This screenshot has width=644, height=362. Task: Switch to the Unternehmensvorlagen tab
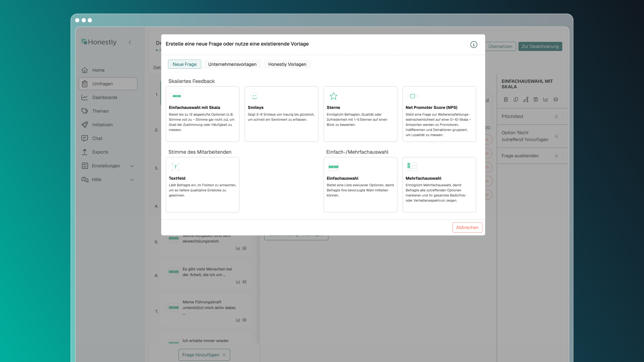pos(232,64)
